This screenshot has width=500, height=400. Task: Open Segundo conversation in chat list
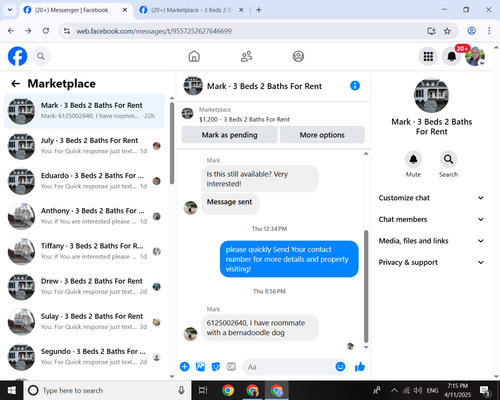tap(84, 357)
